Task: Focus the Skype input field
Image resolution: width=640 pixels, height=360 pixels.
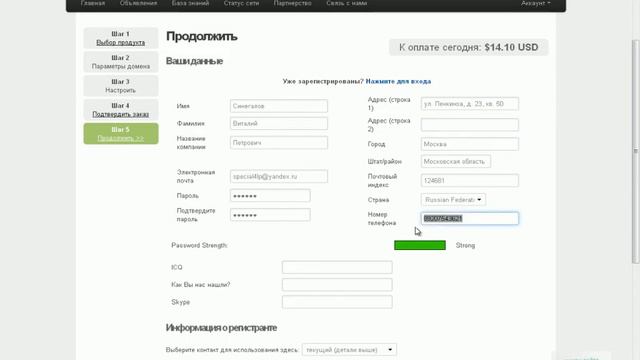Action: [337, 302]
